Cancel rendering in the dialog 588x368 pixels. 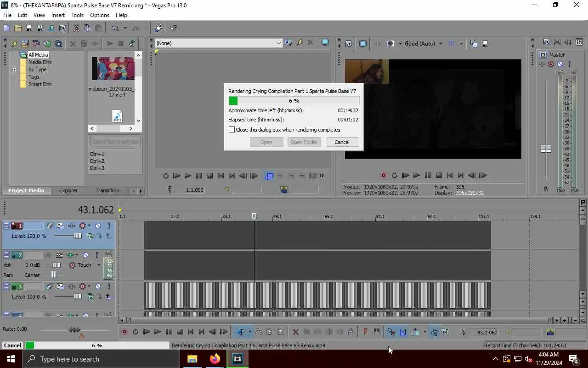point(342,142)
